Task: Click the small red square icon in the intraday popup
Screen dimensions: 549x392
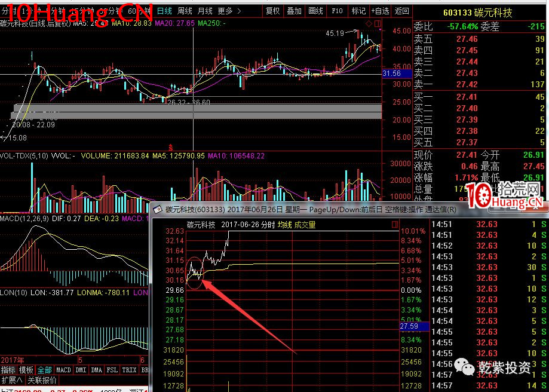Action: (x=395, y=224)
